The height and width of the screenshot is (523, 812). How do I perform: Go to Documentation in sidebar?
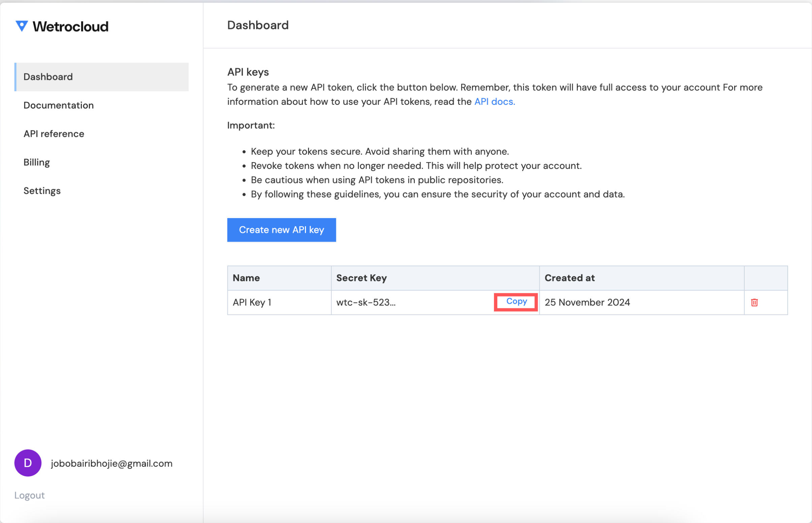58,105
